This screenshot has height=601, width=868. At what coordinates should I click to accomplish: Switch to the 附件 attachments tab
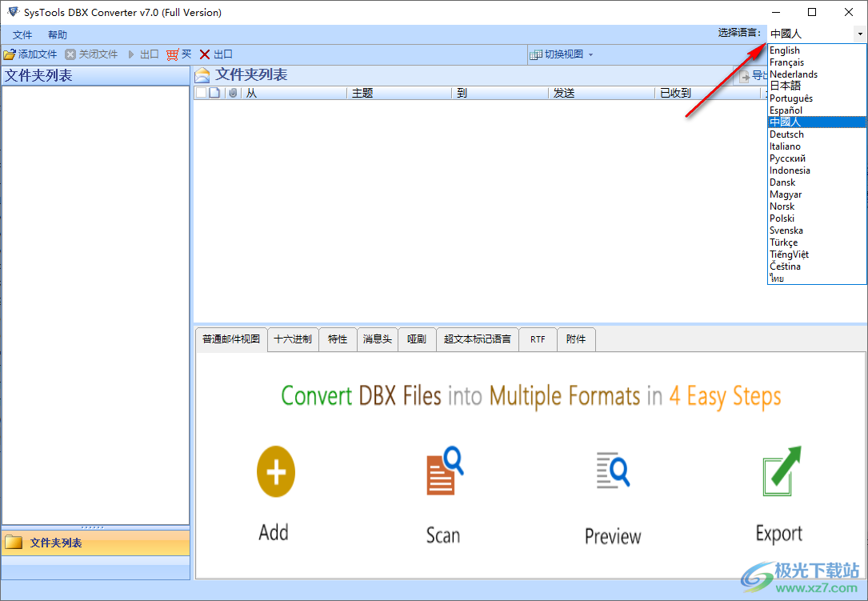coord(575,339)
